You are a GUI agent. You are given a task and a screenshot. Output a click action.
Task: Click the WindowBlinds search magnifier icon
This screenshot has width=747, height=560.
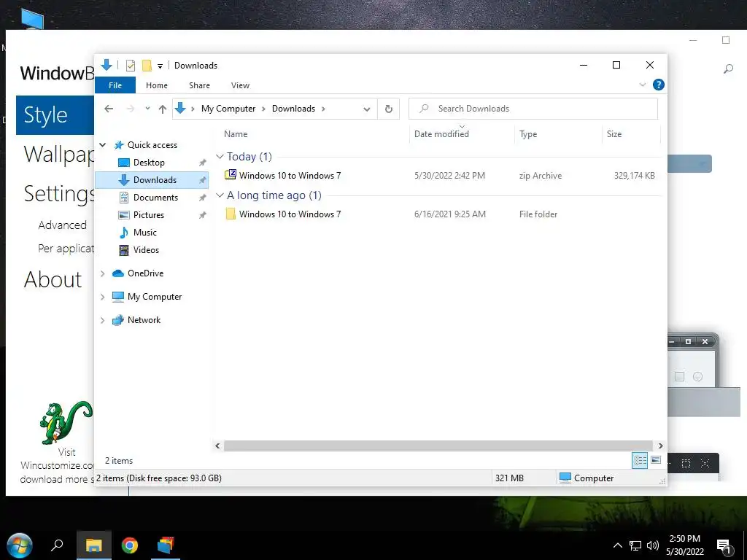click(728, 69)
